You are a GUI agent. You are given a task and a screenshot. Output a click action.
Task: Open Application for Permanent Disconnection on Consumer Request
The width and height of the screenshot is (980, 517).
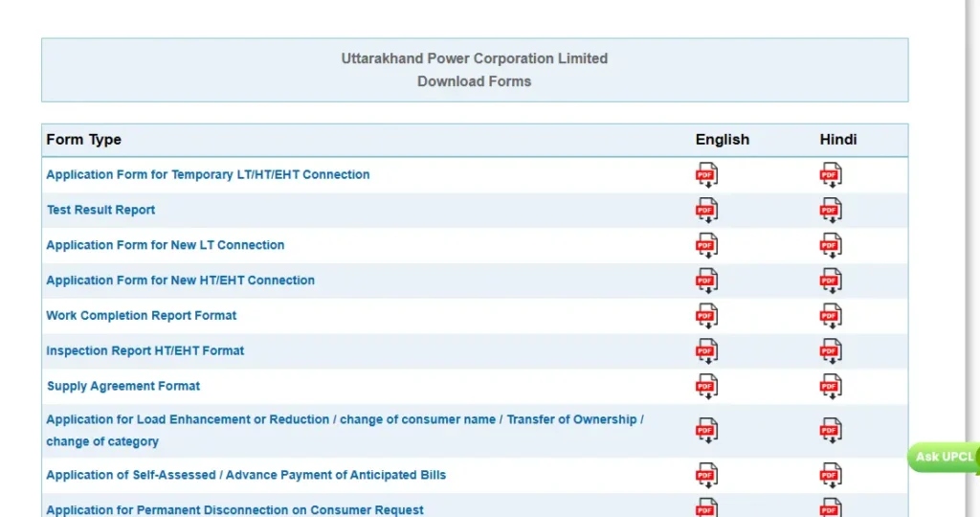tap(234, 510)
